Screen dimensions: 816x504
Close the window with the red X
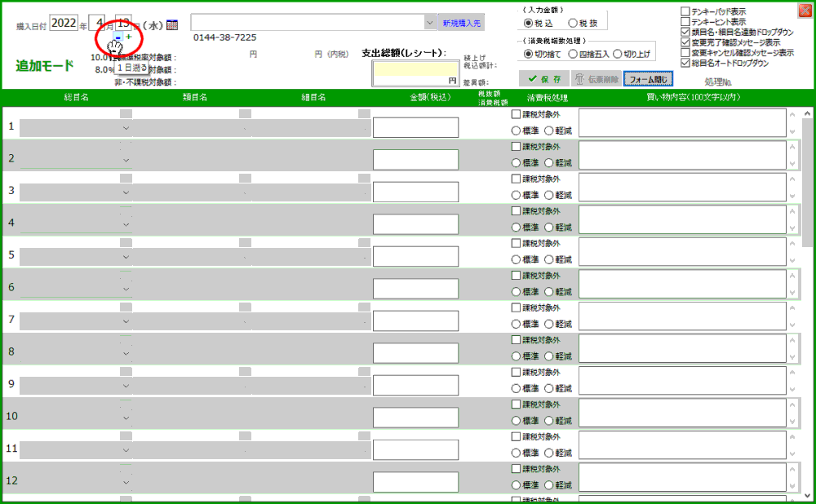pos(805,11)
